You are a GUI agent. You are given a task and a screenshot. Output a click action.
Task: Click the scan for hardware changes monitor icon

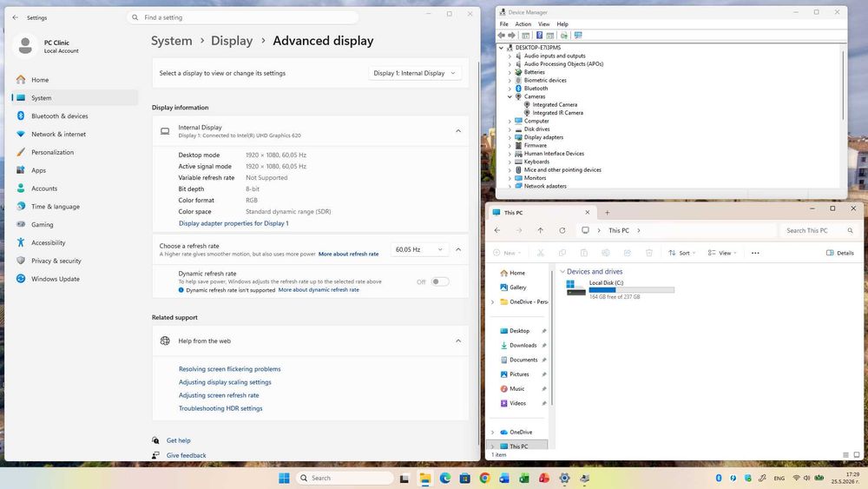[578, 36]
